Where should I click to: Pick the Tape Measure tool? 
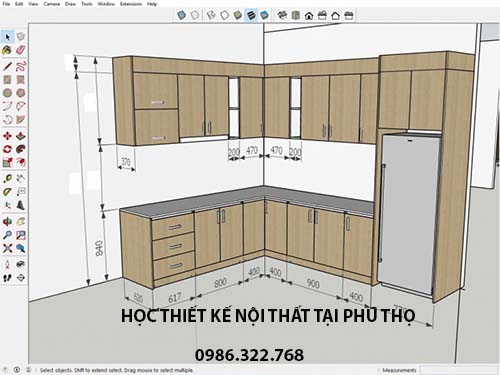pyautogui.click(x=7, y=178)
